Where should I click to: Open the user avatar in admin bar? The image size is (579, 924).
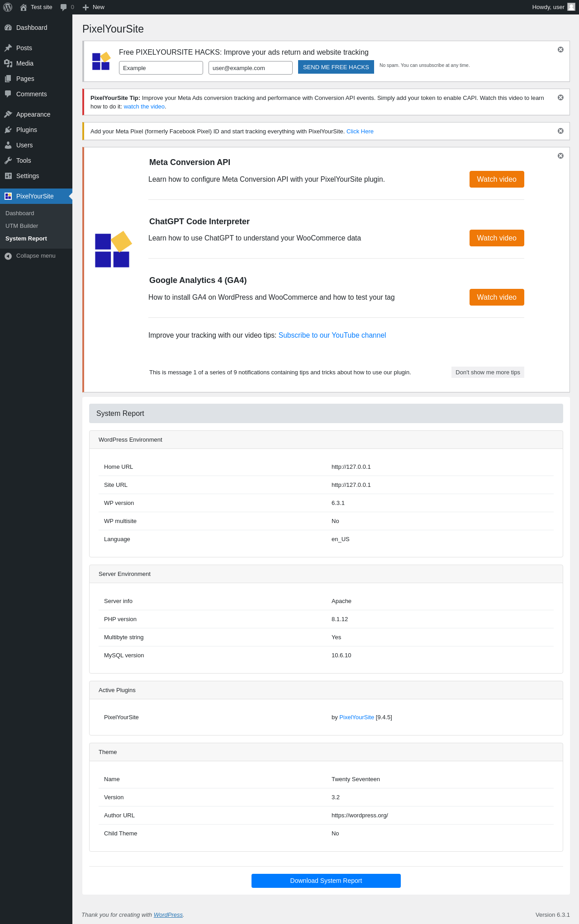click(571, 7)
